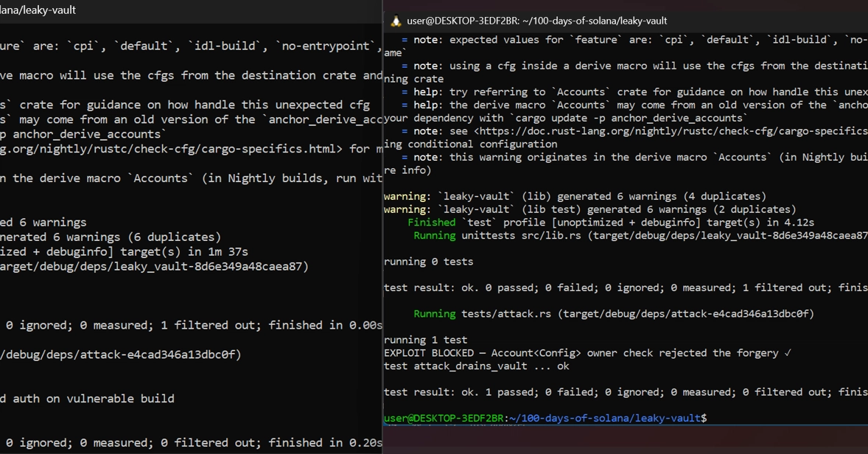Click the right terminal's title 'user@DESKTOP-3EDF2BR: ~/100-days-of-solana/leaky-vault'

(x=537, y=21)
